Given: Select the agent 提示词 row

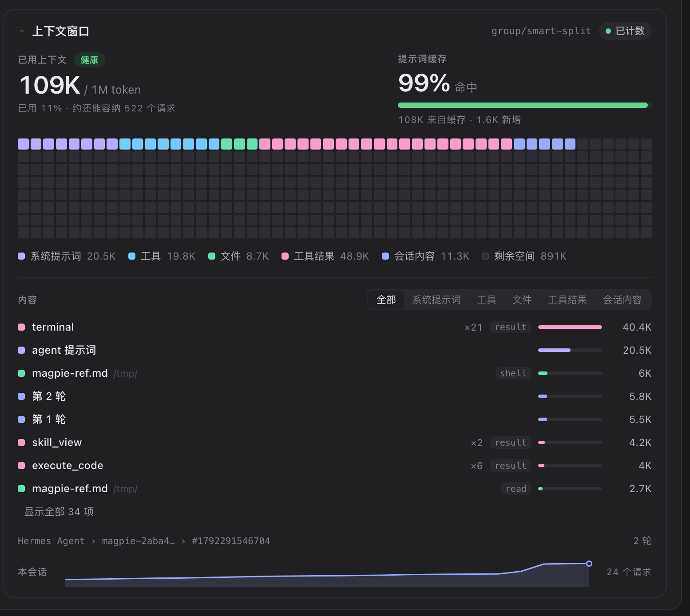Looking at the screenshot, I should [x=335, y=350].
